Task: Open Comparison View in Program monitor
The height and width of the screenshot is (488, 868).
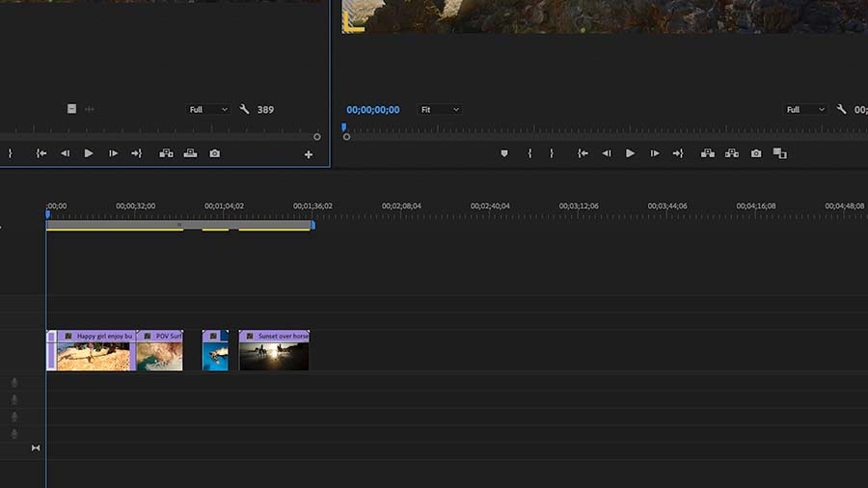Action: click(x=780, y=153)
